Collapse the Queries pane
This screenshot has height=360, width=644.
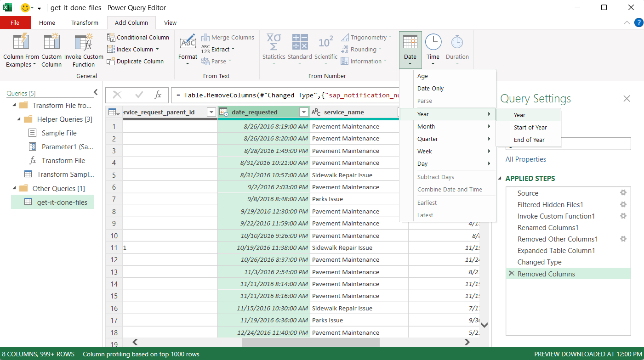(x=96, y=92)
